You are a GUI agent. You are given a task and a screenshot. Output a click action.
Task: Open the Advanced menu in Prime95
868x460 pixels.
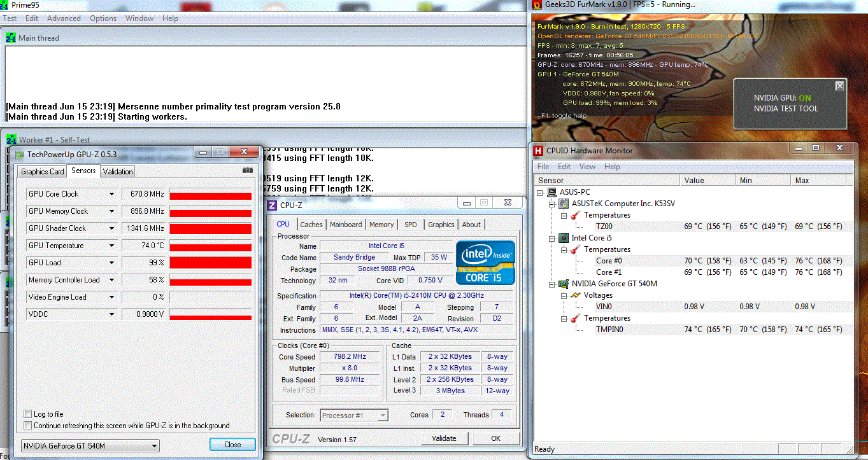point(64,18)
